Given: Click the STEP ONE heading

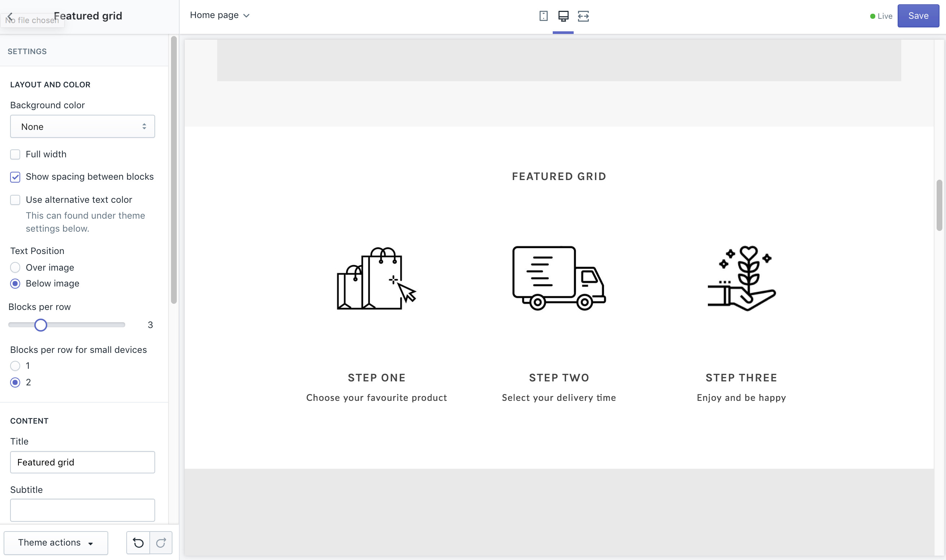Looking at the screenshot, I should click(377, 378).
